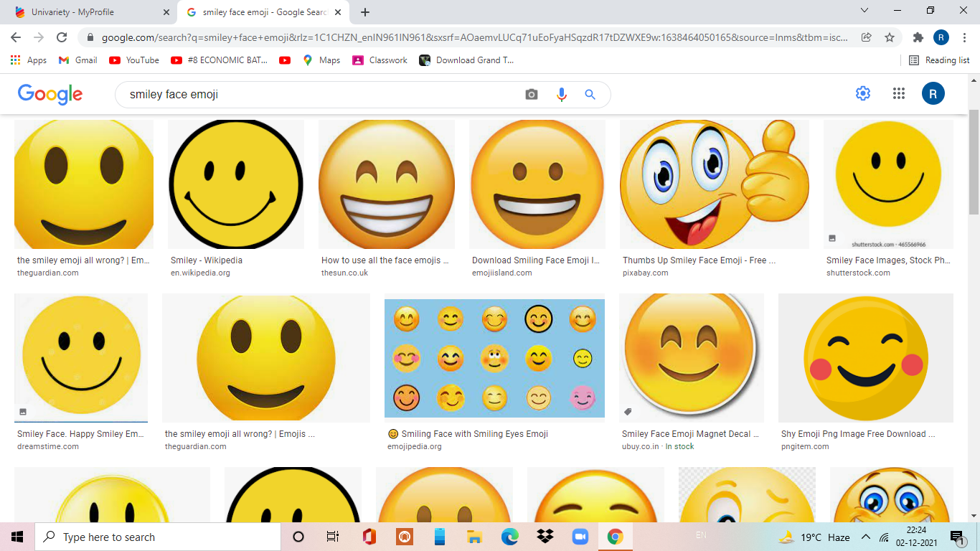Click the pngitem.com source link

coord(805,446)
